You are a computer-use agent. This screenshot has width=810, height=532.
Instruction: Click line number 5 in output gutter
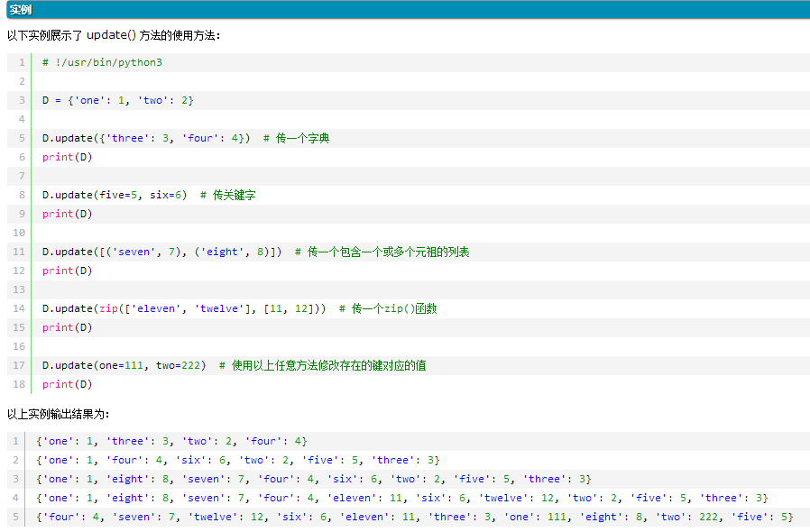[15, 517]
